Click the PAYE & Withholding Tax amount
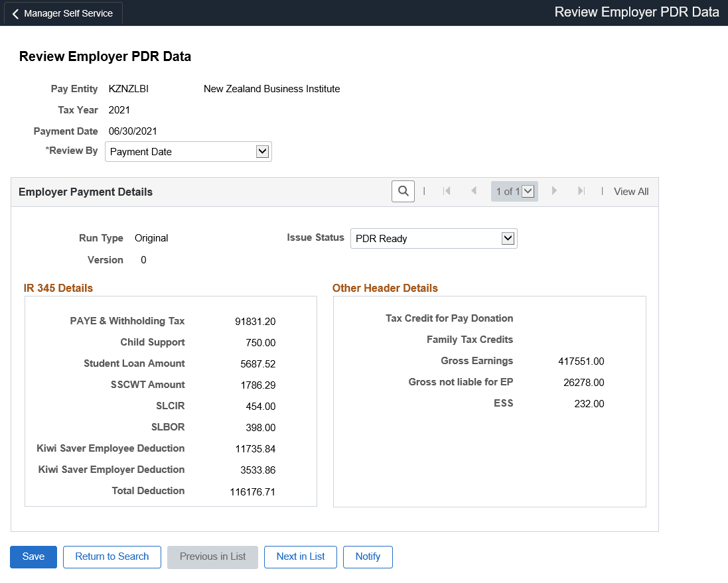 (255, 321)
